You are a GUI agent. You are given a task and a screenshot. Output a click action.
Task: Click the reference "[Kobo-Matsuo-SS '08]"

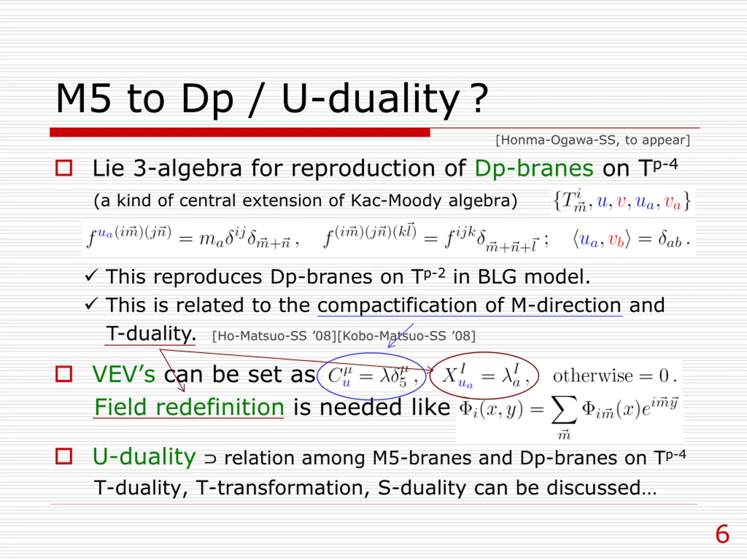tap(406, 336)
